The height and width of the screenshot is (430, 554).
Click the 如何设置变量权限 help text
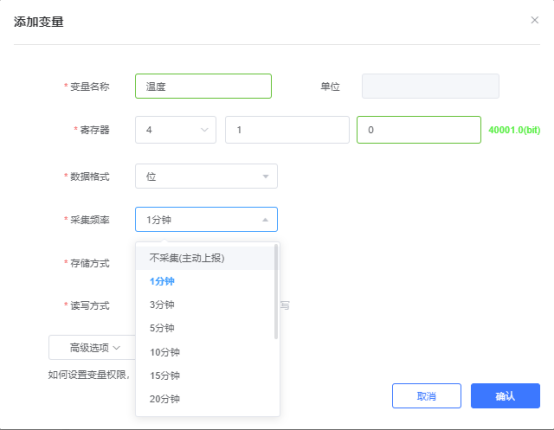click(89, 375)
